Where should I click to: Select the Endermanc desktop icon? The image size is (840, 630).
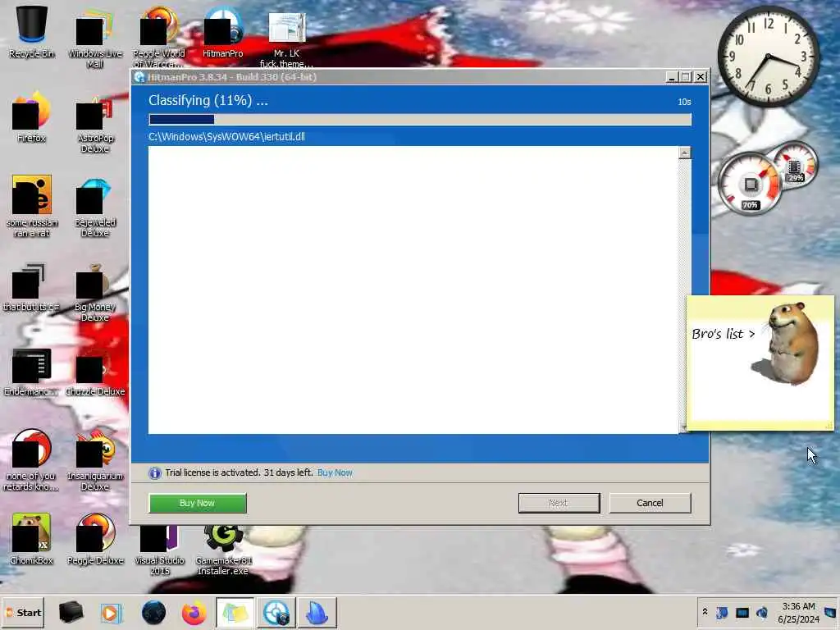pos(31,372)
